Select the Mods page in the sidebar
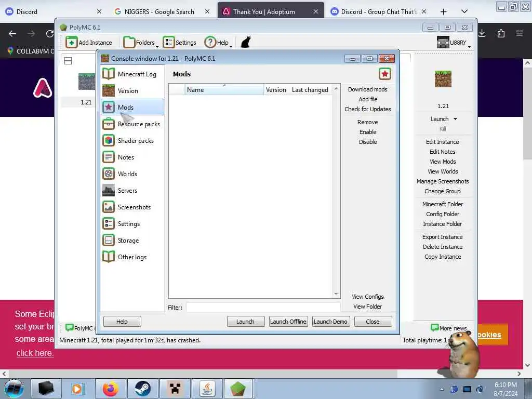 click(x=132, y=107)
